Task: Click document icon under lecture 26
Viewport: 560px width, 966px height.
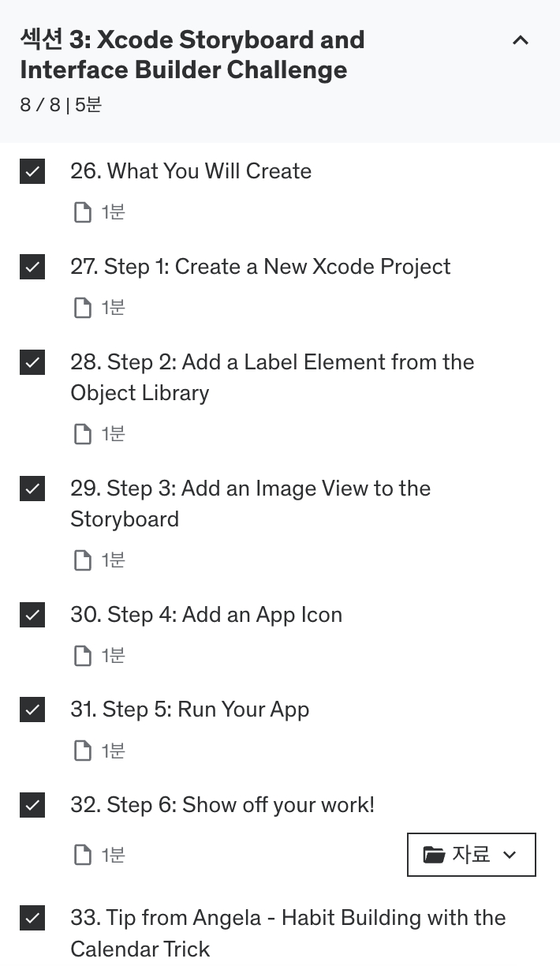Action: click(82, 212)
